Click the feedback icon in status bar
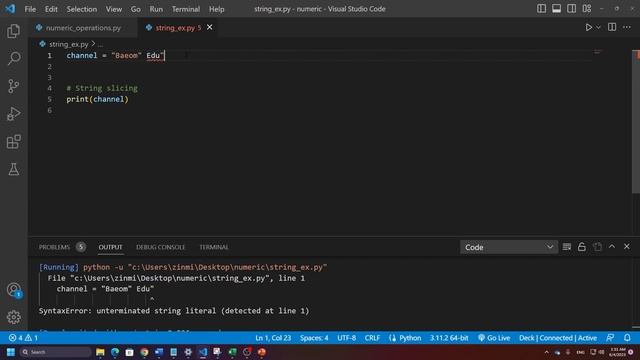The height and width of the screenshot is (360, 640). (x=610, y=338)
